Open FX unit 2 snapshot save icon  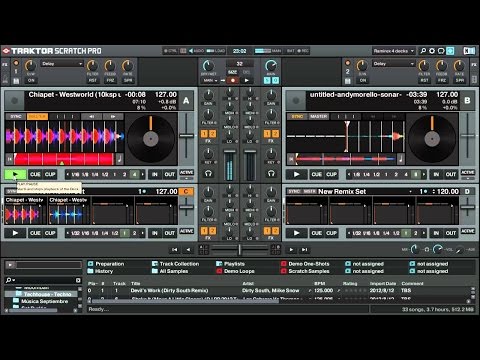pos(348,81)
